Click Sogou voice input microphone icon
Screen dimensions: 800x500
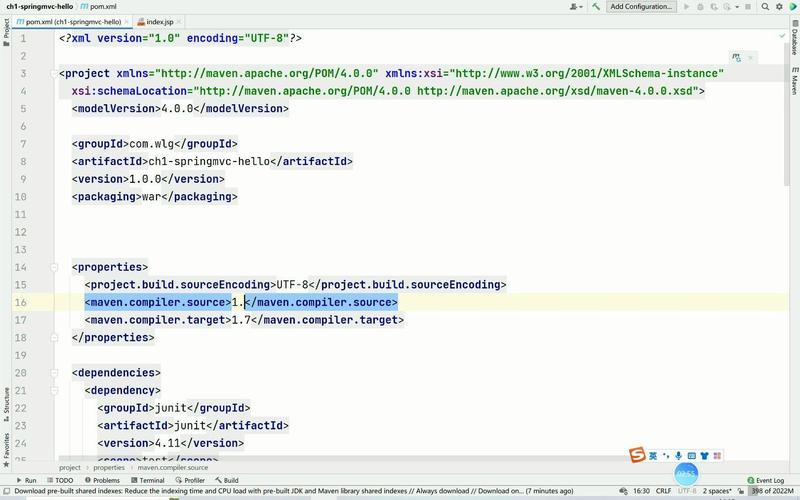click(679, 456)
